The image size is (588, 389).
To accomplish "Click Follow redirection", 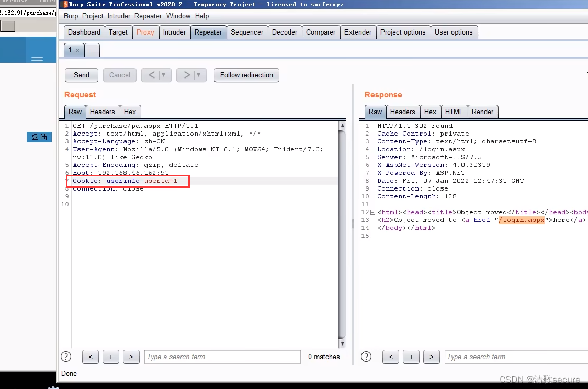I will [246, 75].
